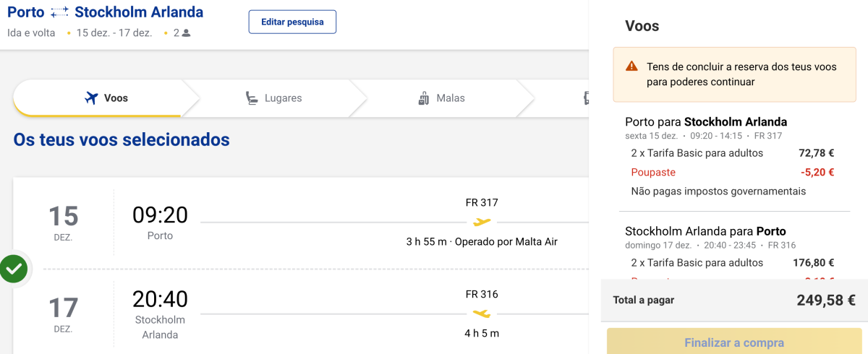Click the passenger icon next to 2
The width and height of the screenshot is (868, 354).
187,33
